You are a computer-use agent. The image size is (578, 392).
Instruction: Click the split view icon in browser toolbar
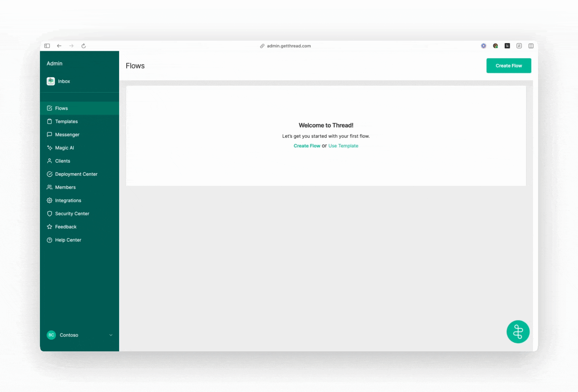pos(531,46)
